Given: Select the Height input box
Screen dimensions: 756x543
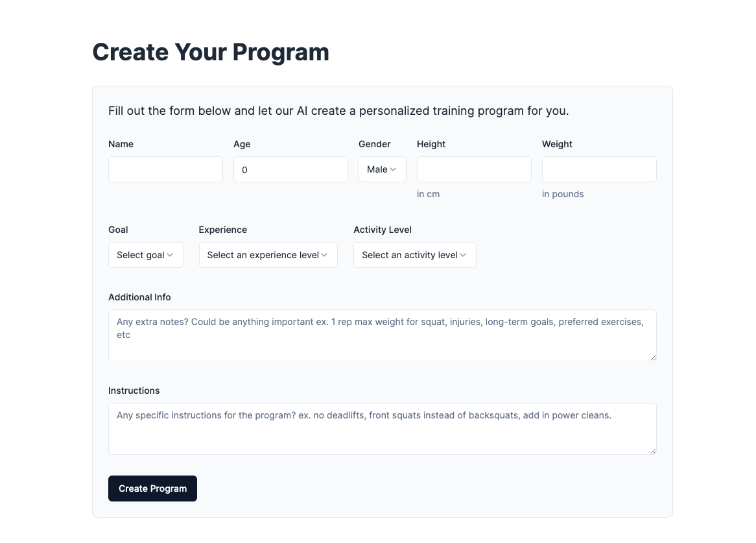Looking at the screenshot, I should 474,169.
